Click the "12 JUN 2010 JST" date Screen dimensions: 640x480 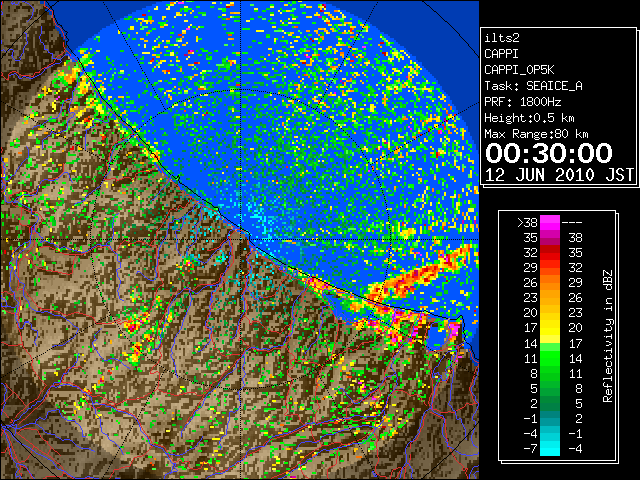(x=559, y=175)
